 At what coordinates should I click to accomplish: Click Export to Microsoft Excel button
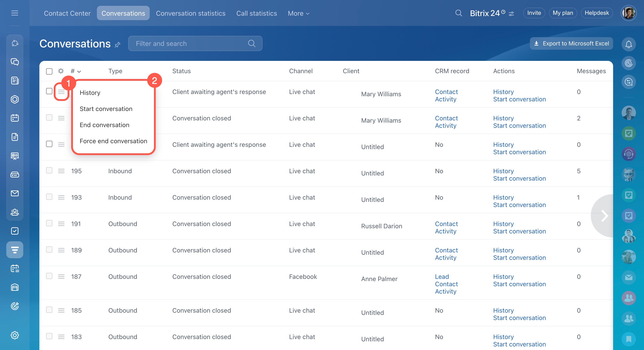click(x=571, y=43)
